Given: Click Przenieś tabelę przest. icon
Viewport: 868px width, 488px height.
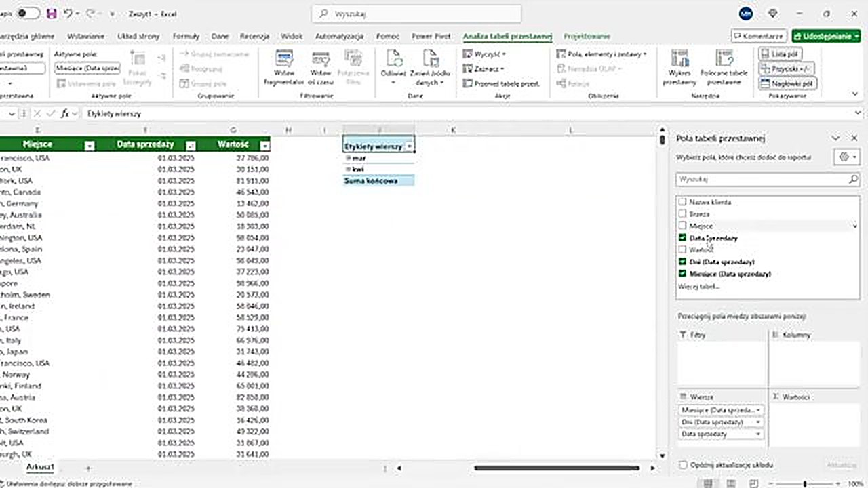Looking at the screenshot, I should point(469,83).
